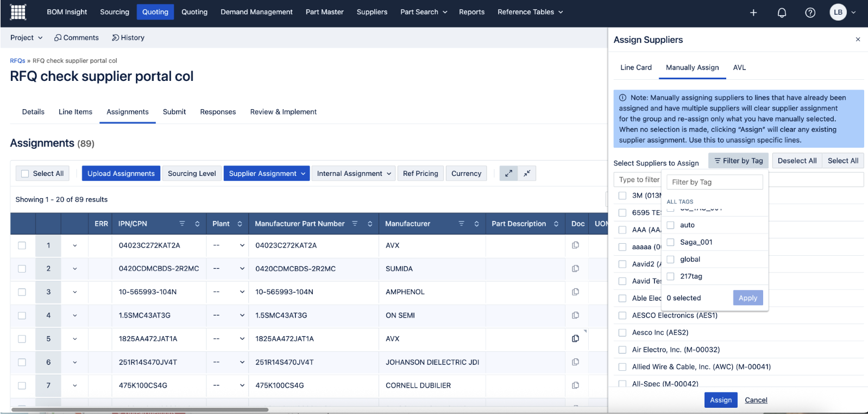Expand row 1 chevron
868x417 pixels.
(x=75, y=245)
